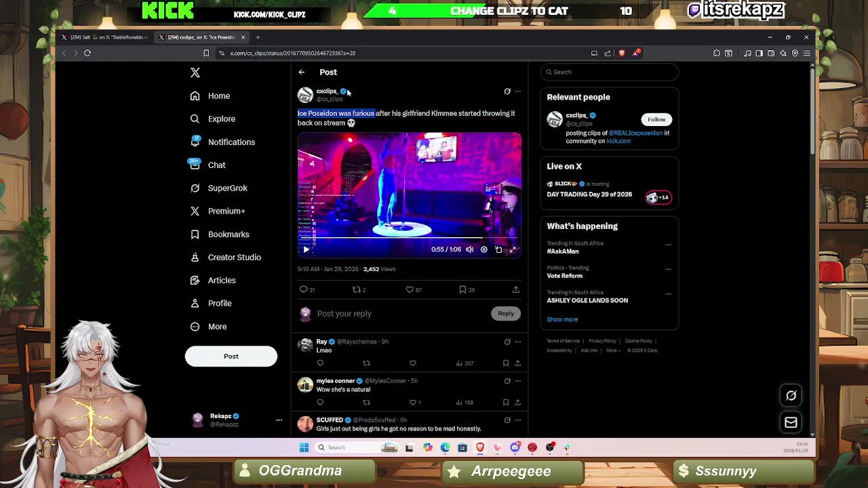Share the main post
This screenshot has width=868, height=488.
pyautogui.click(x=515, y=289)
